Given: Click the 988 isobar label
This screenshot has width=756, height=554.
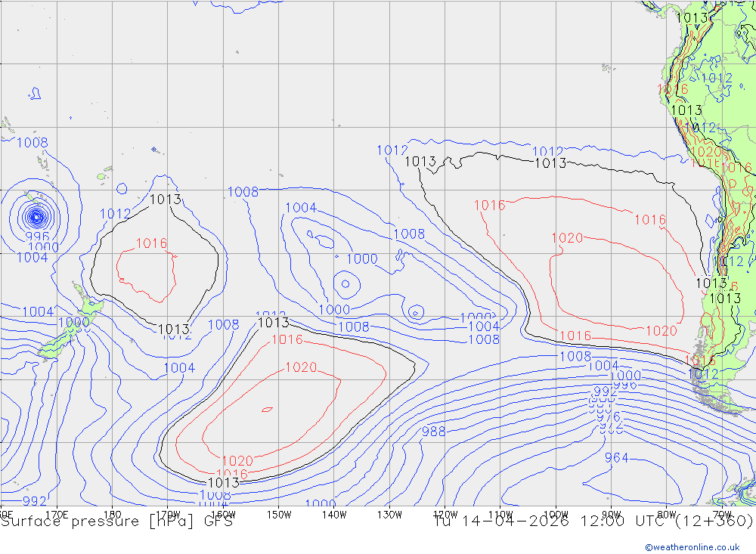Looking at the screenshot, I should click(433, 432).
